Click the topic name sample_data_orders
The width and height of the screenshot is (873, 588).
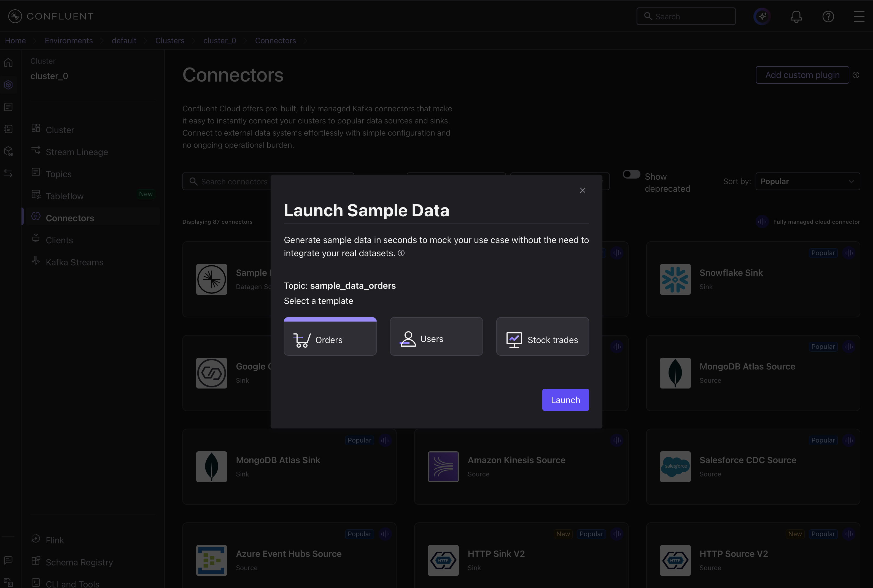click(352, 286)
